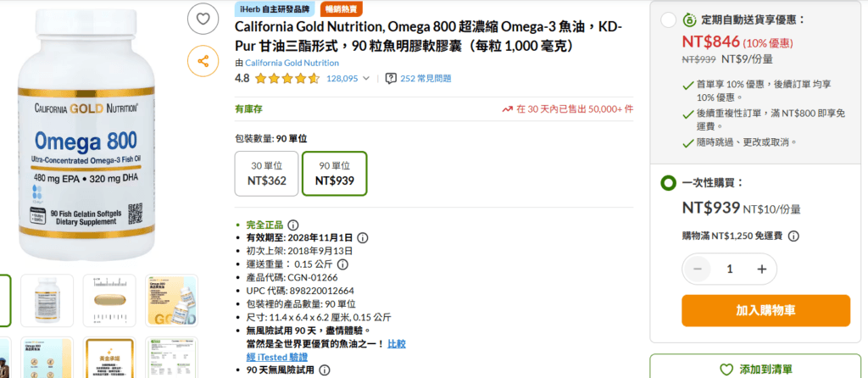Select the 定期自動送貨 subscription radio option
Viewport: 868px width, 378px height.
coord(667,19)
